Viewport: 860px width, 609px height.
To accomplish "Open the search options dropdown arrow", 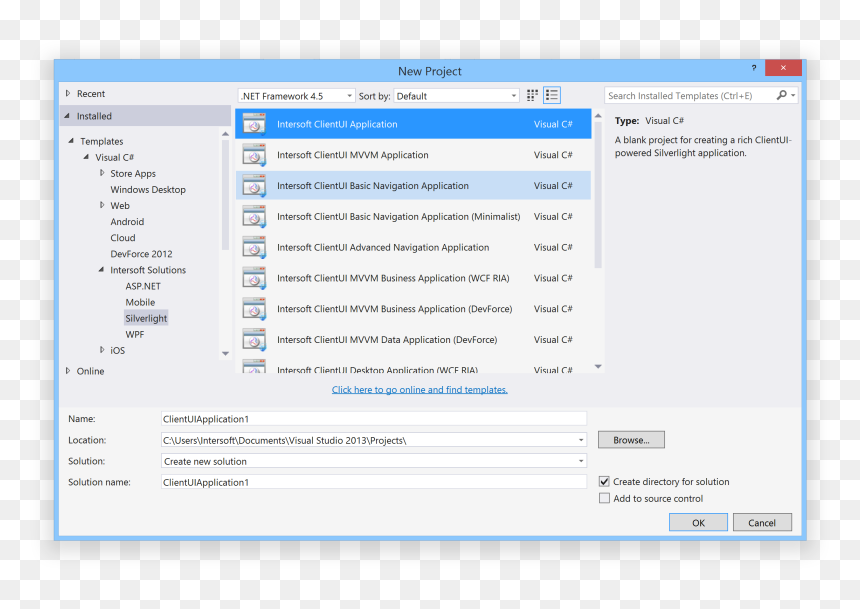I will coord(793,95).
